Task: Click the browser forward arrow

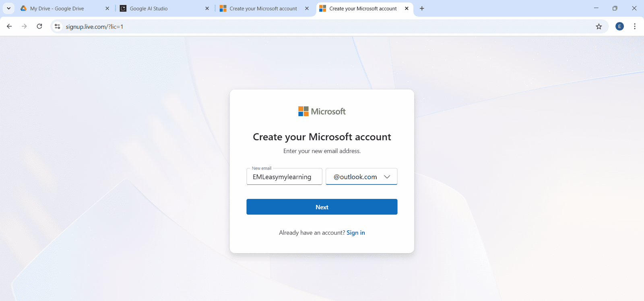Action: 24,27
